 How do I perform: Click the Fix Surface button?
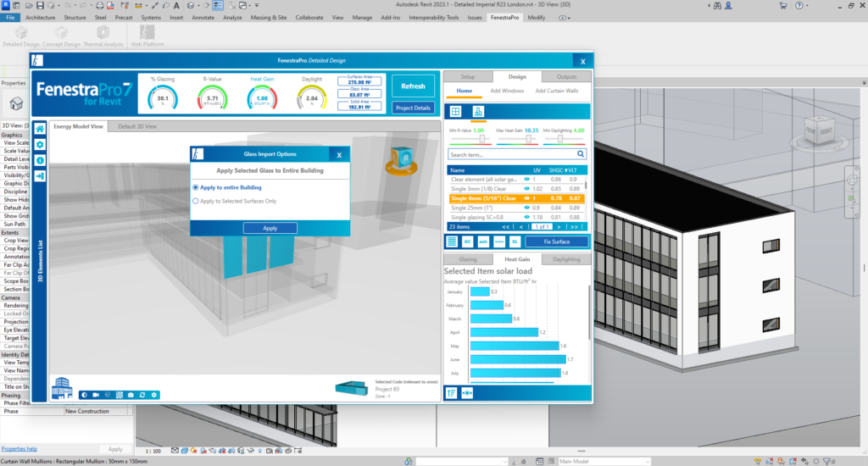(x=556, y=241)
